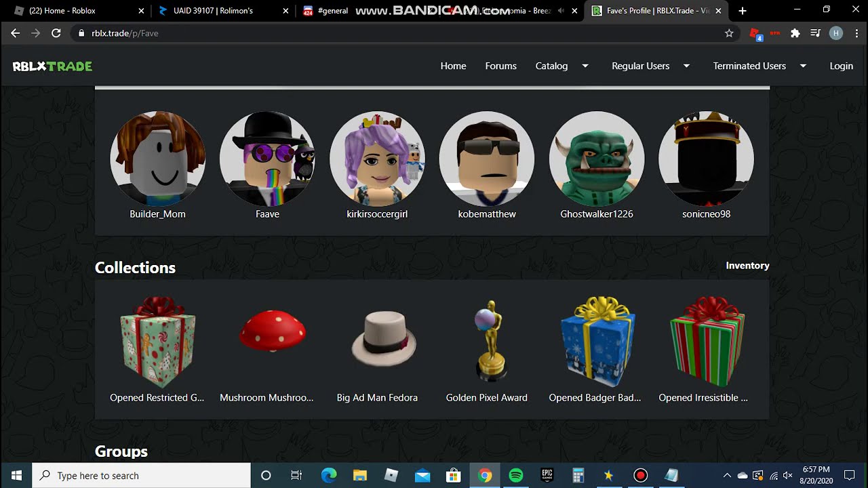View the Mushroom Mushroom hat item
The width and height of the screenshot is (868, 488).
pos(273,333)
